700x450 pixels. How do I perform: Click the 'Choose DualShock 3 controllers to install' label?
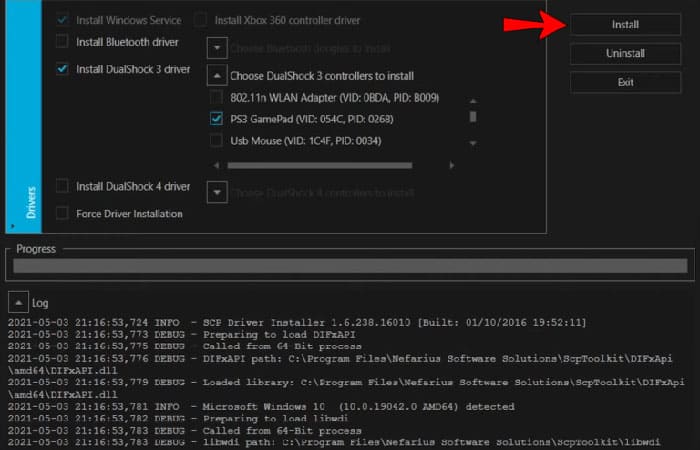(322, 76)
